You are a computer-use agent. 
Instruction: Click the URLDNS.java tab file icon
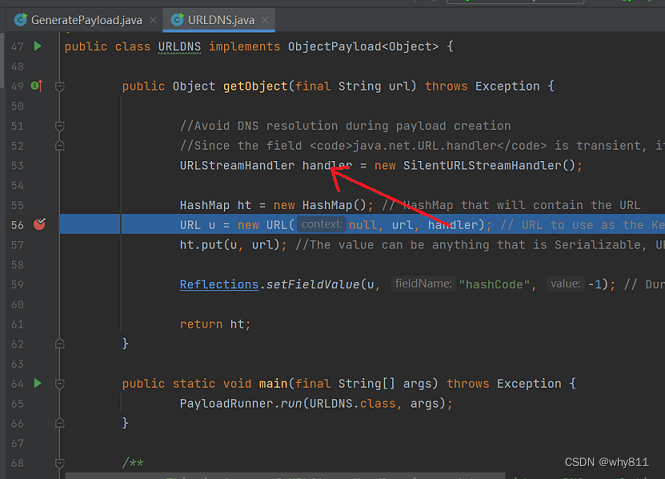pyautogui.click(x=177, y=20)
